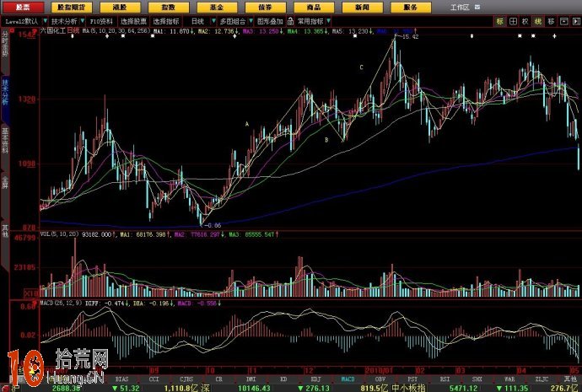Switch to the BIAS indicator tab
The image size is (582, 392).
coord(121,369)
